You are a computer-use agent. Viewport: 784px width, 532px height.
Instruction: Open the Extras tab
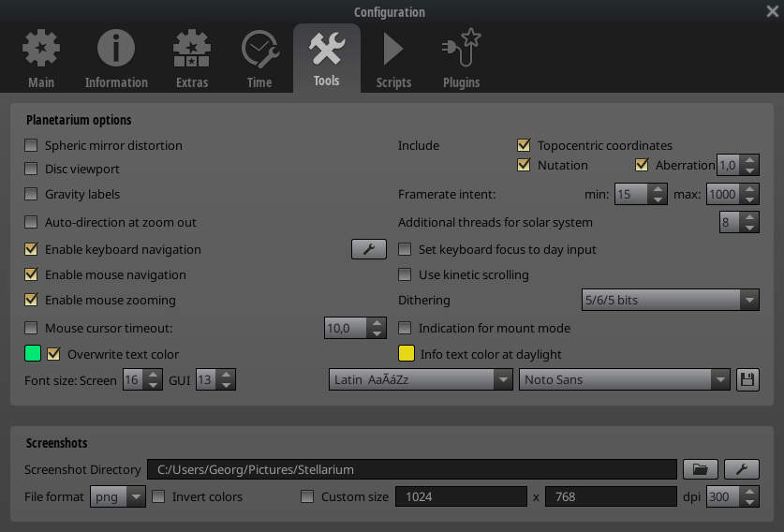tap(191, 59)
